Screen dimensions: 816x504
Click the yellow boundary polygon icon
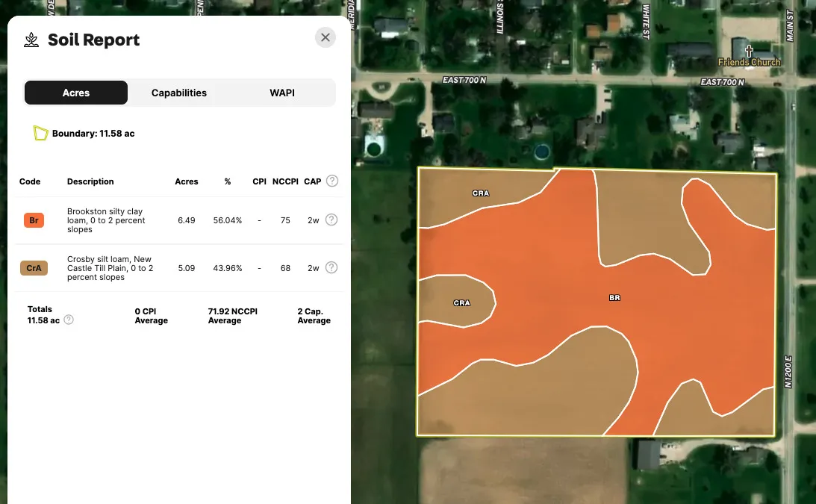click(x=40, y=134)
